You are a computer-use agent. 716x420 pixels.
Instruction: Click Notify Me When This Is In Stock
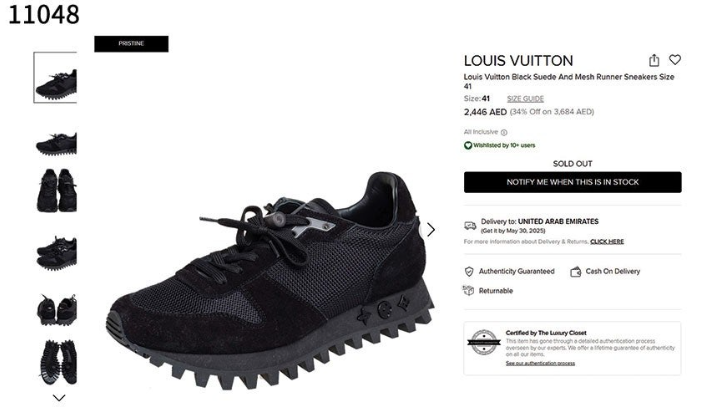pos(573,182)
